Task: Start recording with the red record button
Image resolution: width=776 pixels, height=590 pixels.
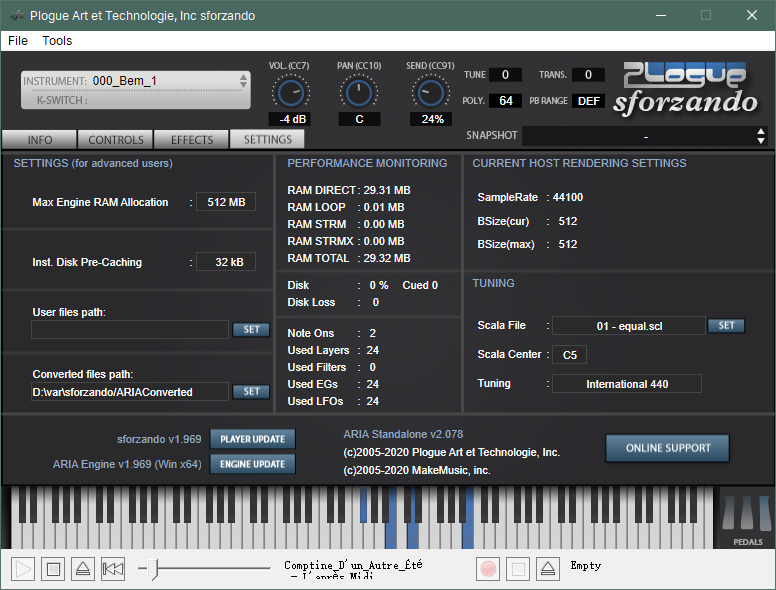Action: (x=488, y=569)
